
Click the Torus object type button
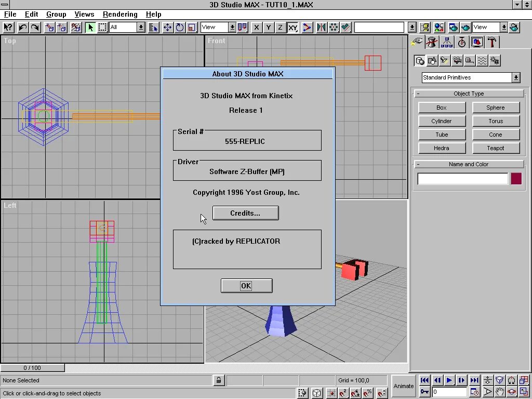point(496,121)
